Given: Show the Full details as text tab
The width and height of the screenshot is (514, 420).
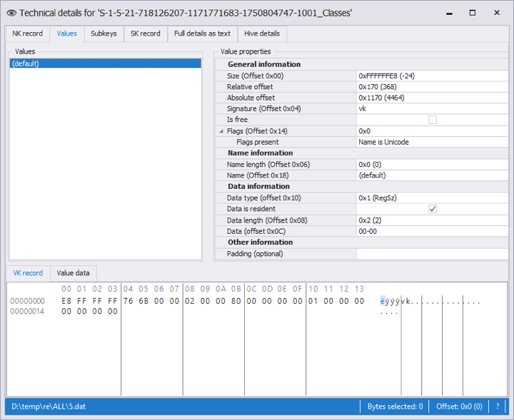Looking at the screenshot, I should pyautogui.click(x=202, y=34).
